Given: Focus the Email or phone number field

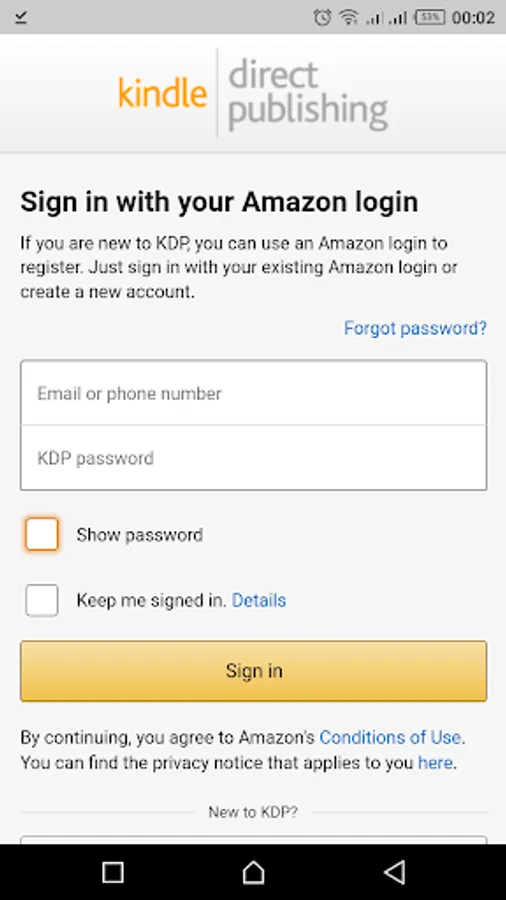Looking at the screenshot, I should [254, 393].
